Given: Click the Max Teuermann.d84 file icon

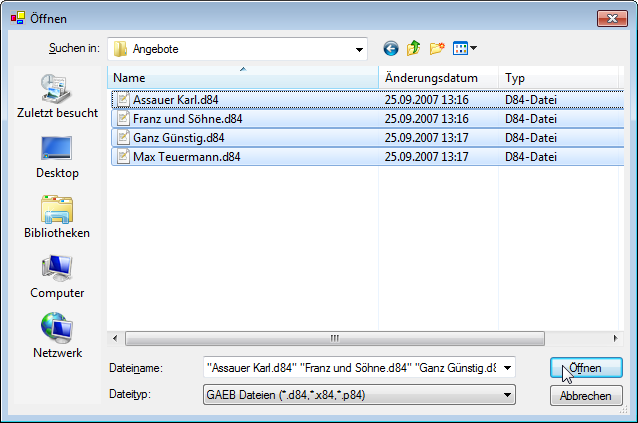Looking at the screenshot, I should tap(123, 157).
